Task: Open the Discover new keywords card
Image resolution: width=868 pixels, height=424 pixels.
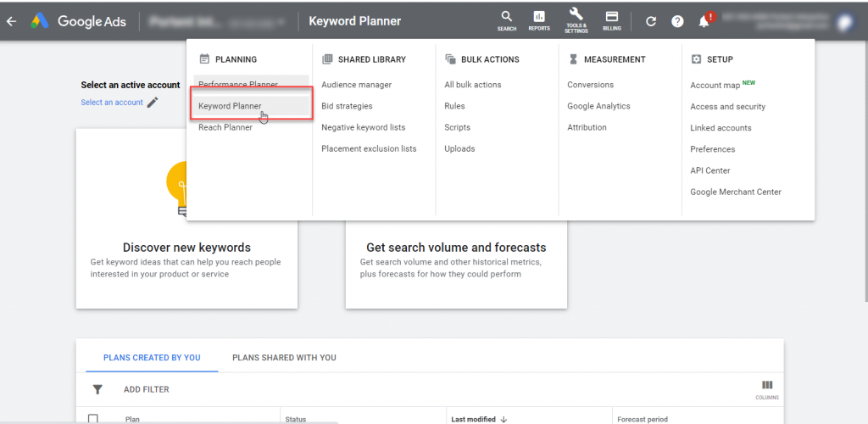Action: click(186, 219)
